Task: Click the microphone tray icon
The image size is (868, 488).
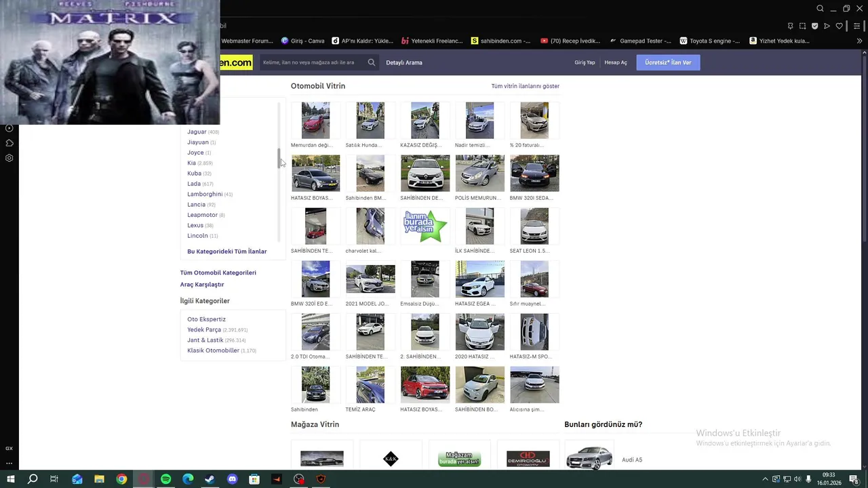Action: tap(808, 479)
